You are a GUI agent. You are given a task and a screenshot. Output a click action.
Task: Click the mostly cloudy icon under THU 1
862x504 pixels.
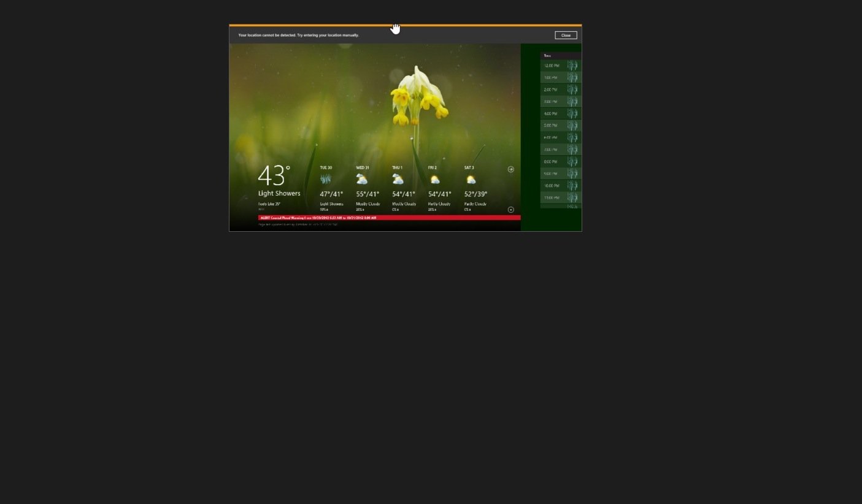click(398, 179)
